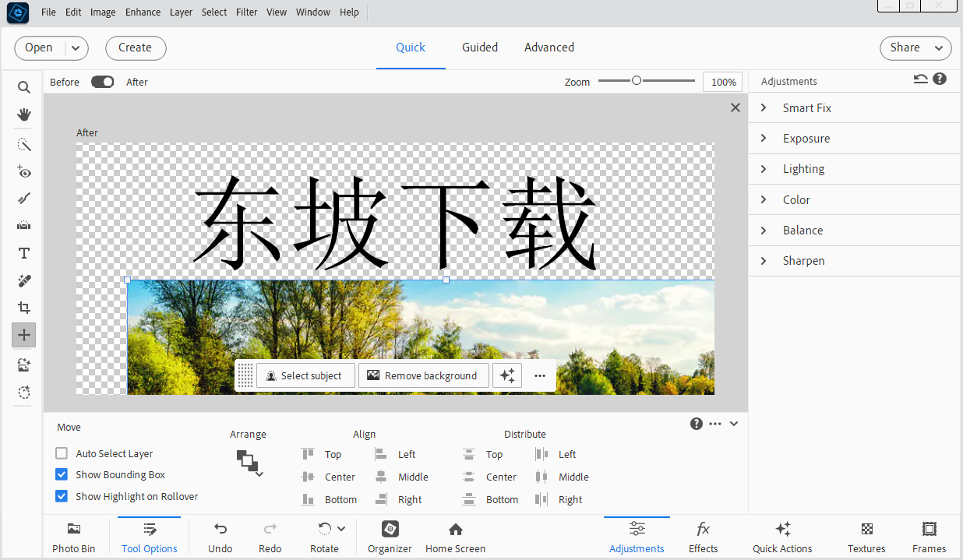Viewport: 963px width, 560px height.
Task: Select the Red Eye Removal tool
Action: [x=23, y=172]
